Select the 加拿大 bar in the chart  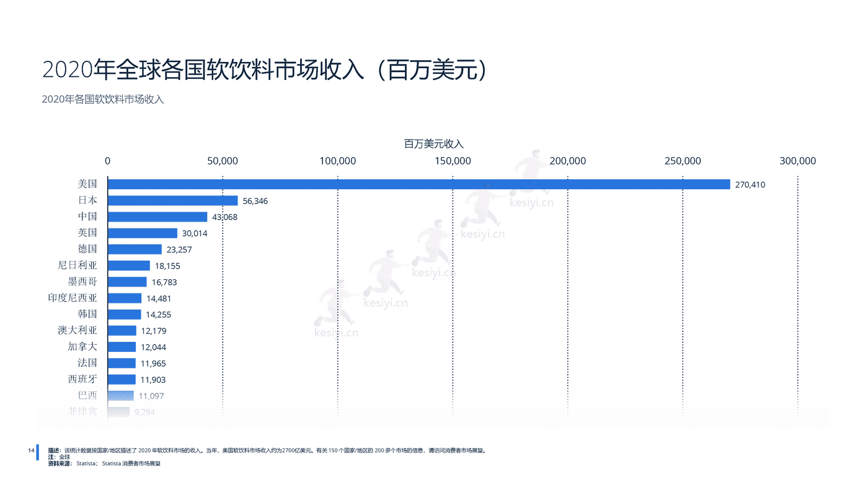click(x=122, y=347)
